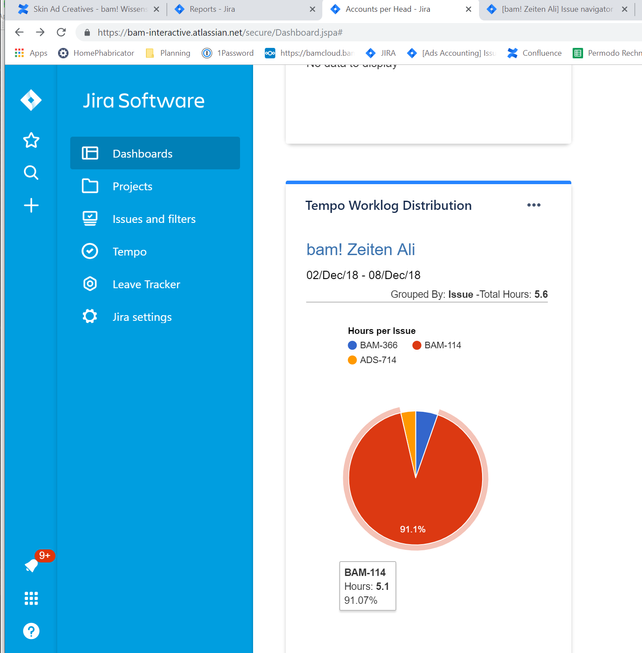Close the Reports - Jira tab
Viewport: 642px width, 653px height.
click(x=312, y=9)
